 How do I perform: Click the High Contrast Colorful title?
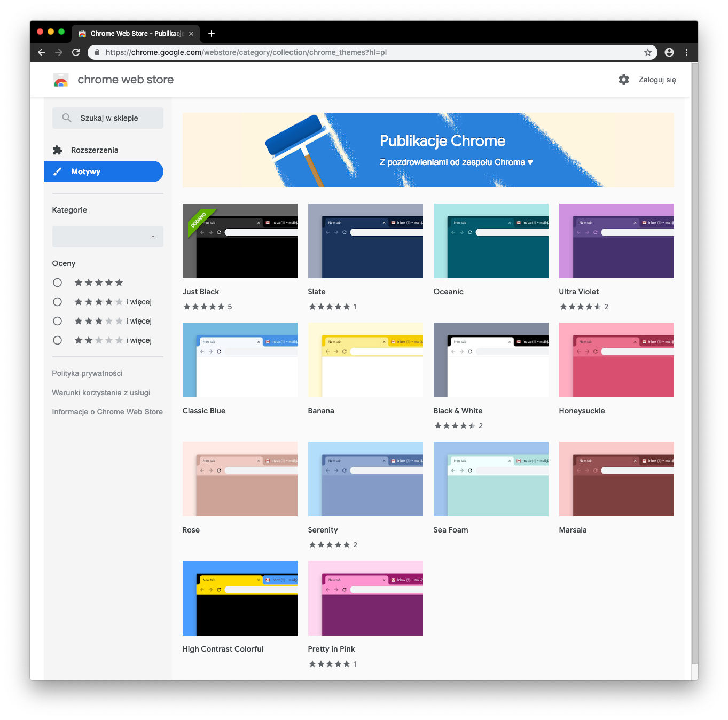coord(223,649)
